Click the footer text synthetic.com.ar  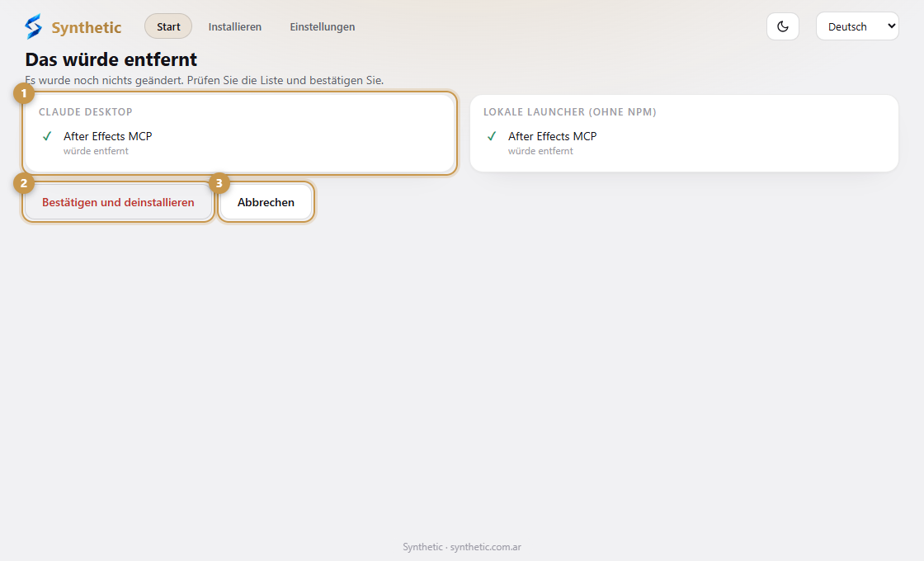pyautogui.click(x=486, y=547)
